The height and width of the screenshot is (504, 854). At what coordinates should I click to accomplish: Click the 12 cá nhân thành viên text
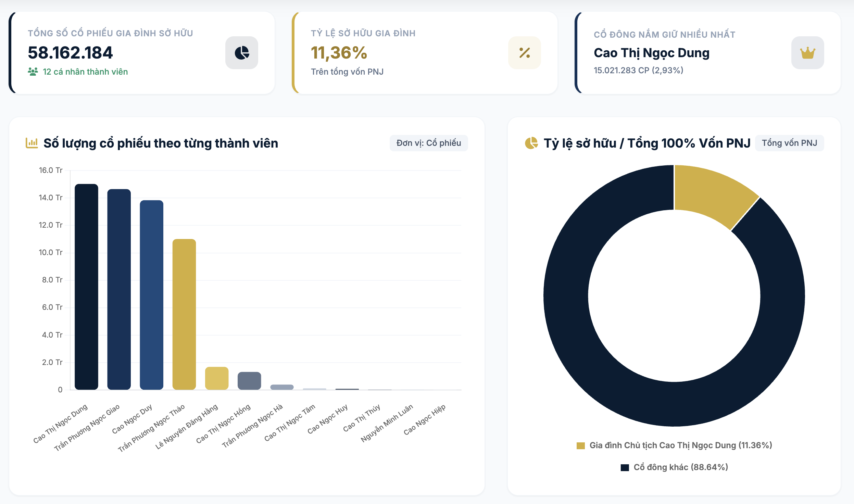click(85, 72)
